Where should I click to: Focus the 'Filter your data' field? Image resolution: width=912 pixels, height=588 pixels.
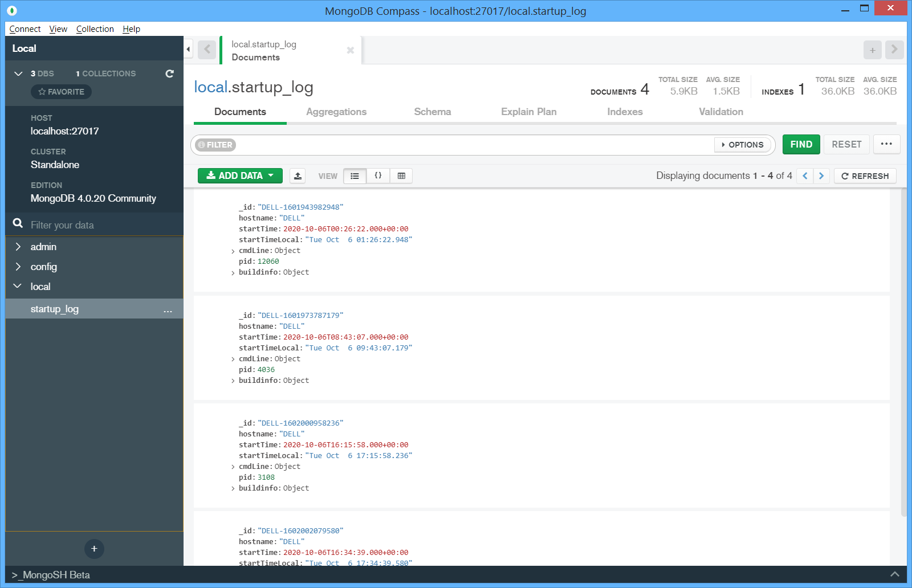[x=103, y=225]
